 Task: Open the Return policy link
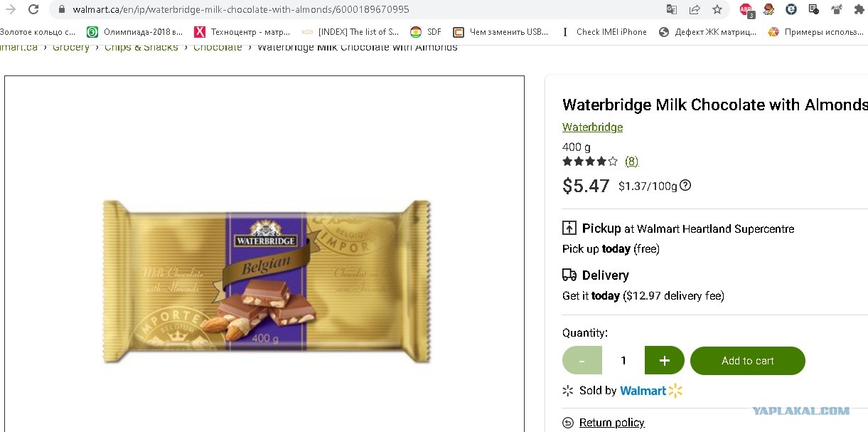click(x=611, y=423)
